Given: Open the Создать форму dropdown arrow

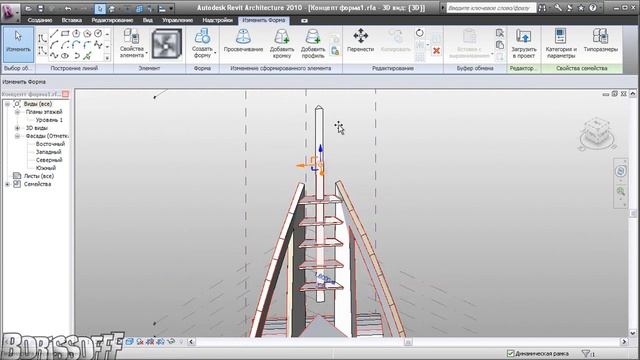Looking at the screenshot, I should click(x=215, y=54).
